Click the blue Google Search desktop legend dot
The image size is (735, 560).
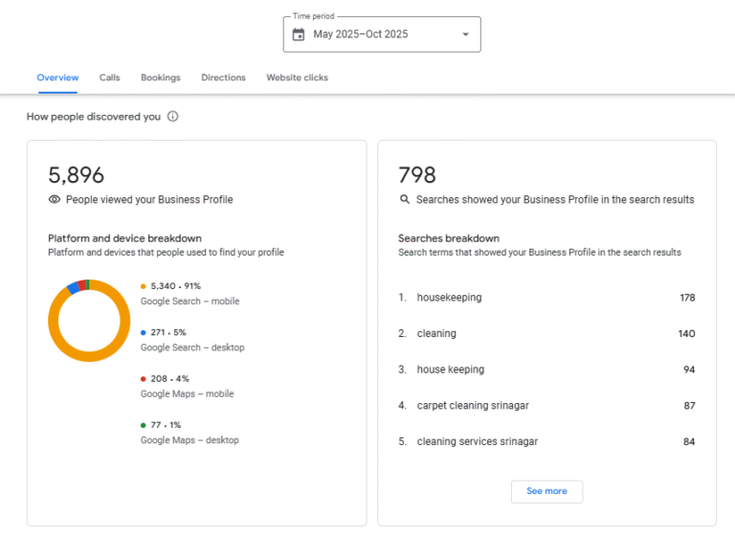click(144, 332)
